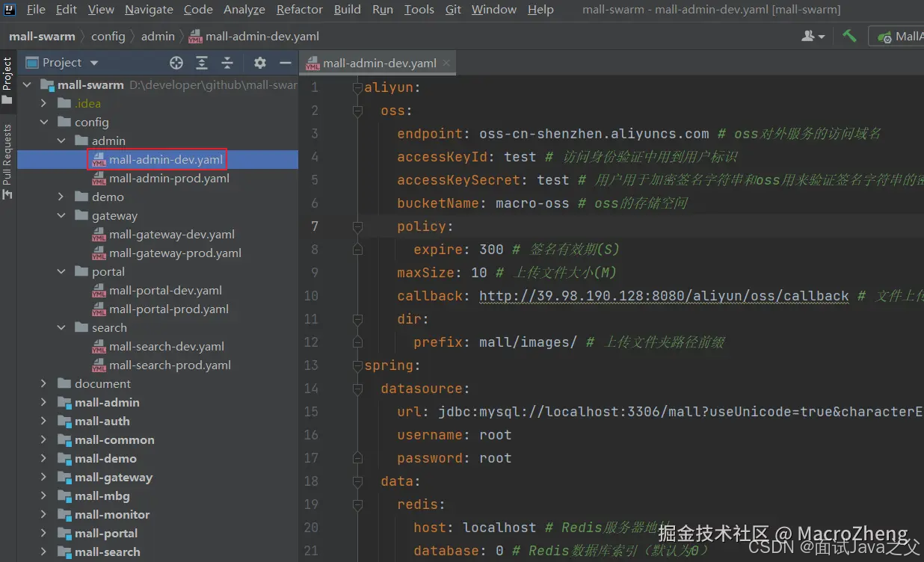
Task: Select the mall-monitor module
Action: point(112,514)
